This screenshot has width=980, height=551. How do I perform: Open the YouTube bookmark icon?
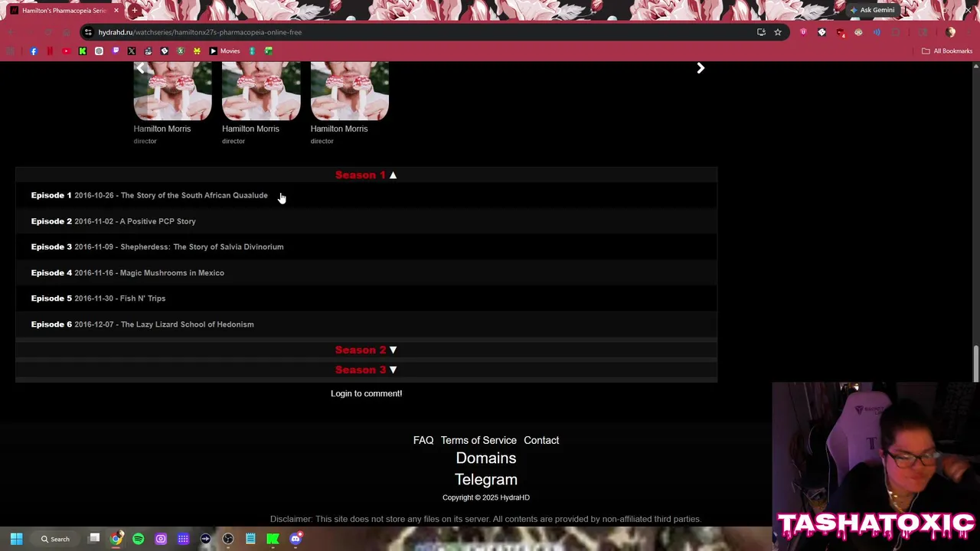pos(66,51)
